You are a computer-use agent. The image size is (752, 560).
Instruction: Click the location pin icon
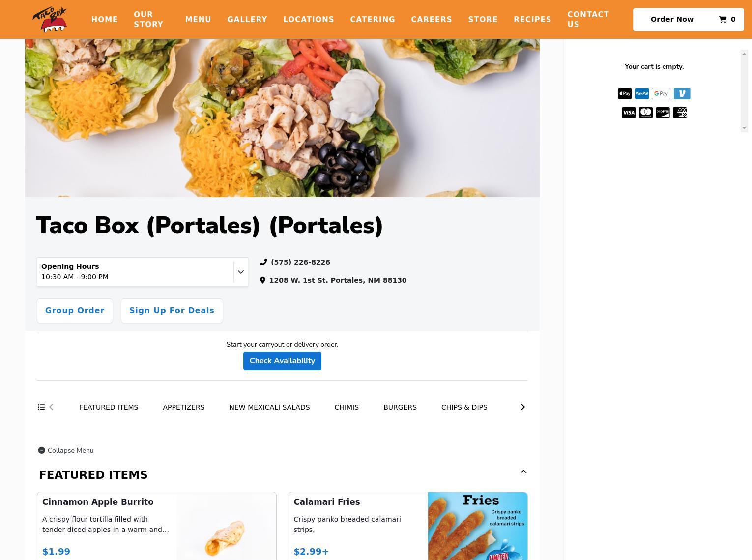pos(263,280)
